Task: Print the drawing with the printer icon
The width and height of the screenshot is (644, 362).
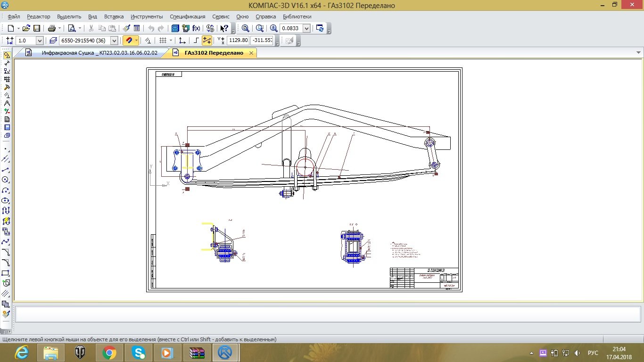Action: click(x=51, y=28)
